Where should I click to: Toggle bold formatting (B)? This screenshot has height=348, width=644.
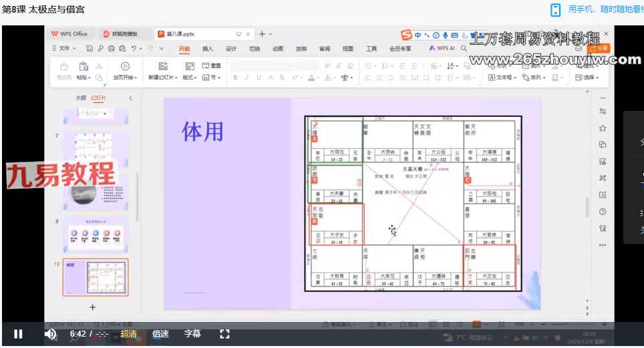235,77
